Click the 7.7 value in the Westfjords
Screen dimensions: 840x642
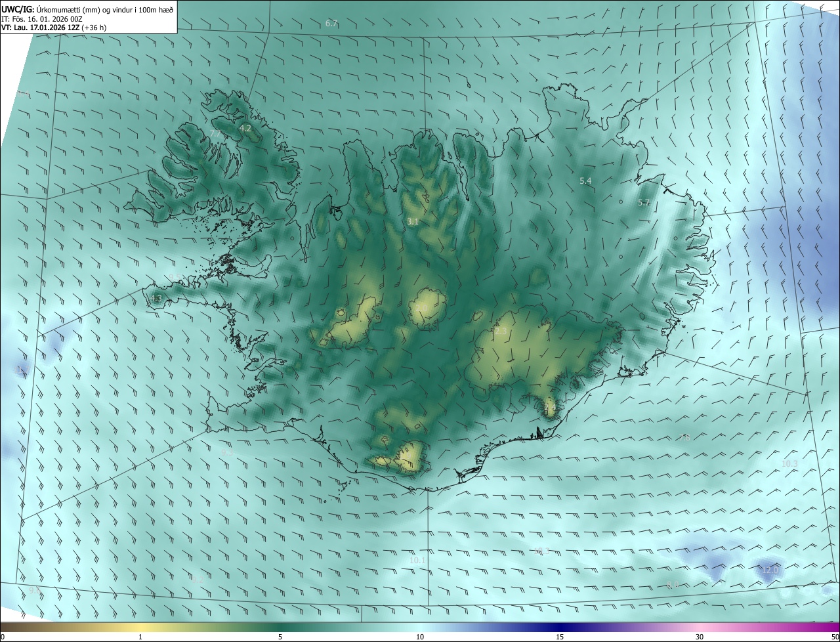[215, 134]
